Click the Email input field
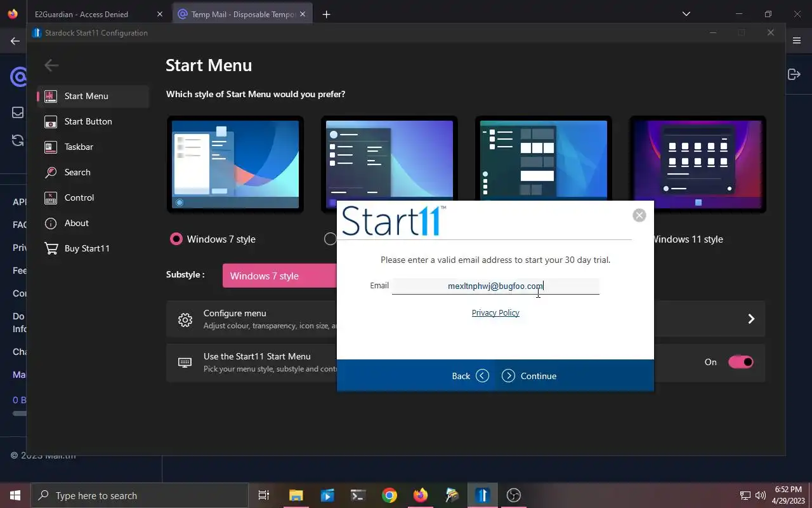812x508 pixels. tap(495, 286)
